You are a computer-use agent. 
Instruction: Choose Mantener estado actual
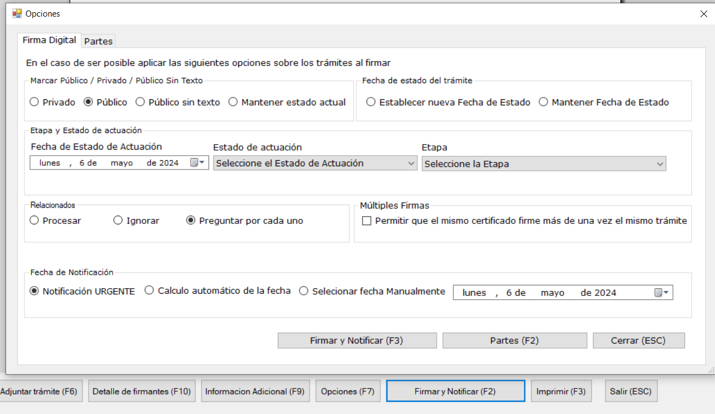pos(233,102)
